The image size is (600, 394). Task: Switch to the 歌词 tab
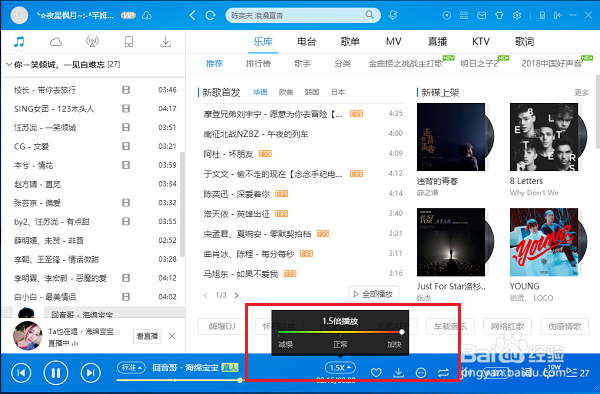(525, 41)
